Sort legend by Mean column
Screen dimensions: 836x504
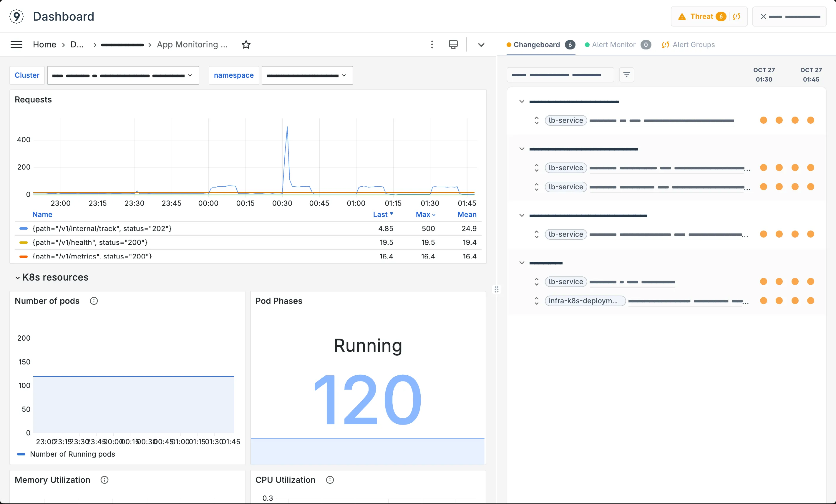point(467,215)
